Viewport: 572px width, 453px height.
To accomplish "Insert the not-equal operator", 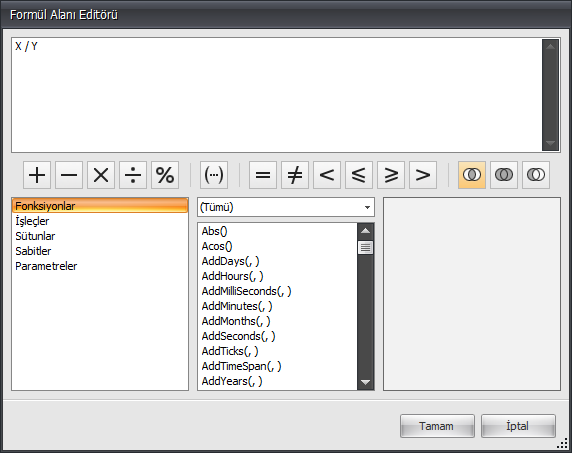I will [295, 175].
